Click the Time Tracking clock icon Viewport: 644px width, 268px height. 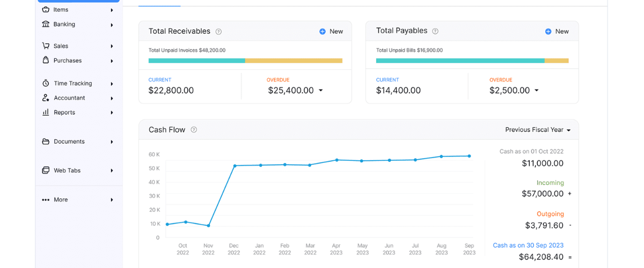[46, 84]
